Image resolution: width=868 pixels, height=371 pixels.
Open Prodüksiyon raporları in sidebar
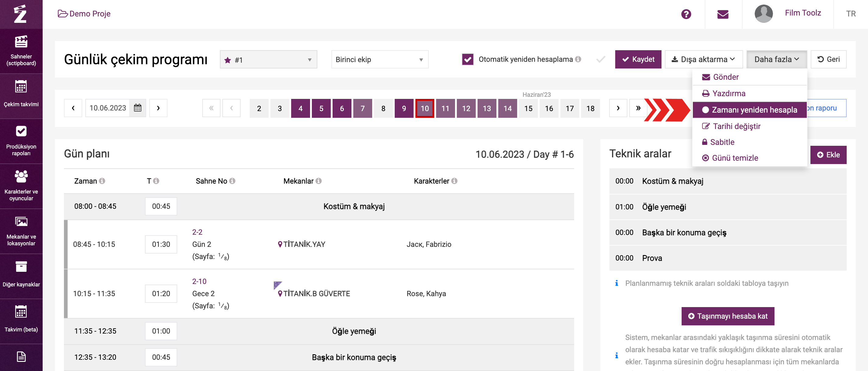click(x=21, y=141)
